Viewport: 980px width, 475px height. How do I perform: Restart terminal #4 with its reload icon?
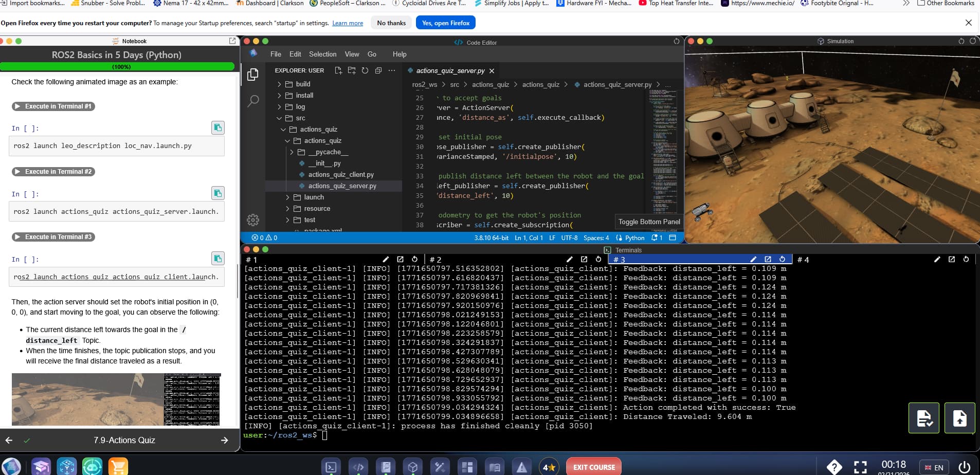966,260
